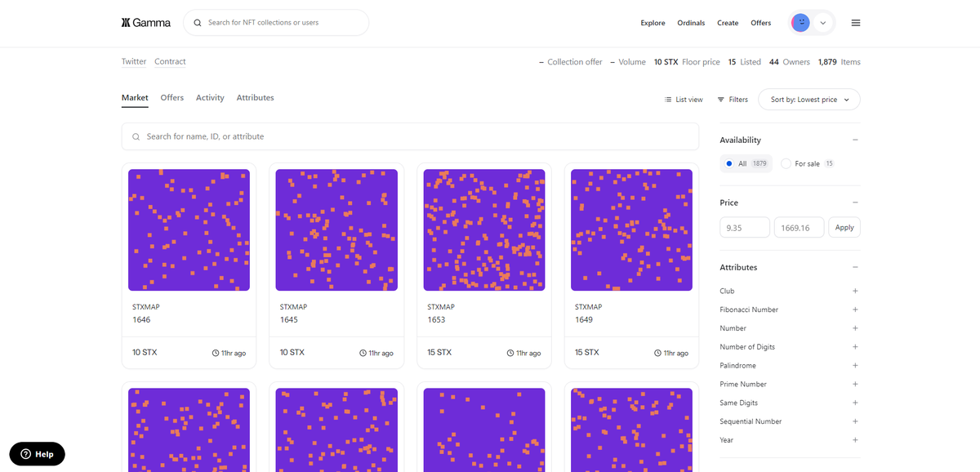Open the Attributes tab
Image resolution: width=980 pixels, height=472 pixels.
255,98
